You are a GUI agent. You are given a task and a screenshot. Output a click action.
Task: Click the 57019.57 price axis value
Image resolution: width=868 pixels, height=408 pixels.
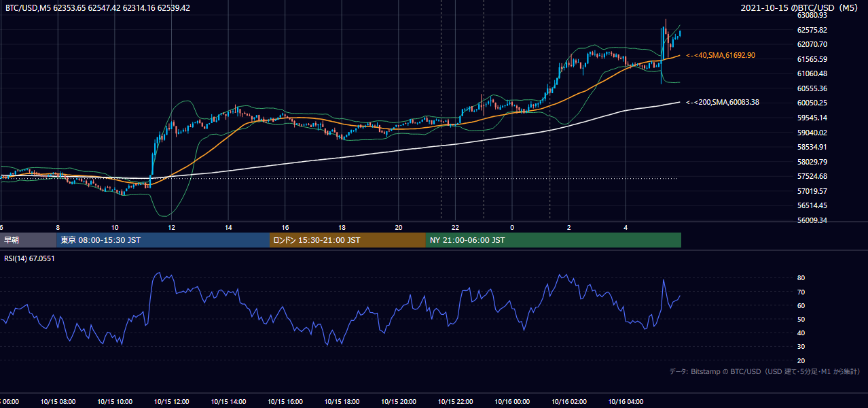(x=812, y=191)
